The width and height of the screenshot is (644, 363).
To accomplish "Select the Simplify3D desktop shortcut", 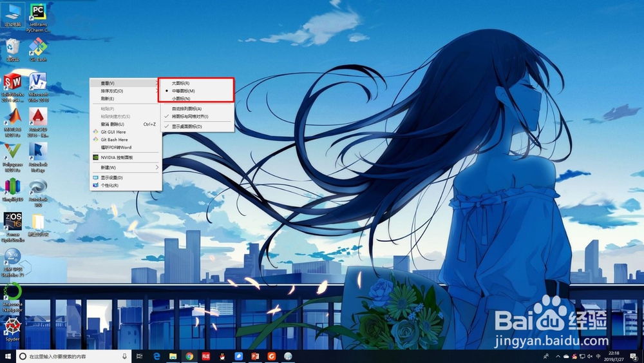I will click(x=13, y=190).
